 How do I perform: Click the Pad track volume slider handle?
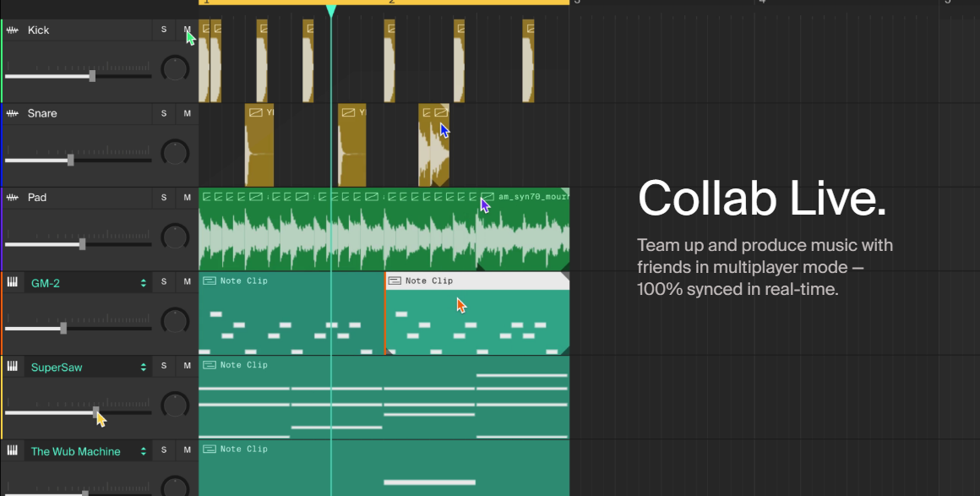tap(82, 244)
